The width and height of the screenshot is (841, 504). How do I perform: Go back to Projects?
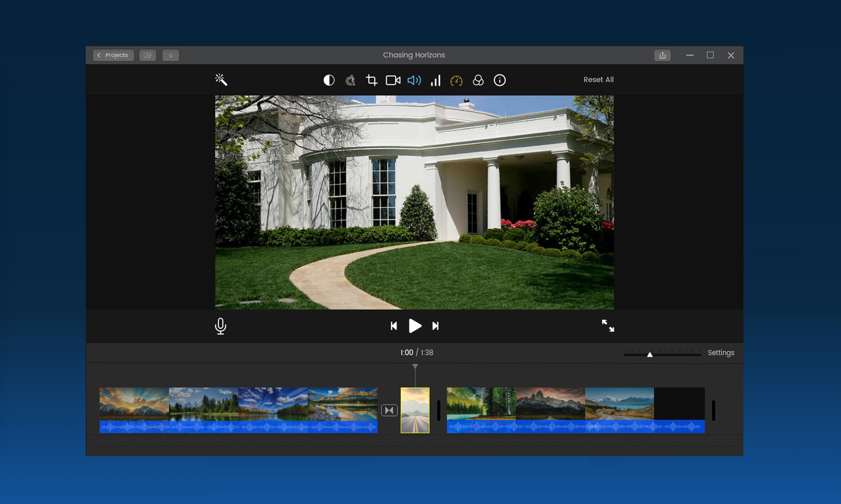(x=113, y=55)
